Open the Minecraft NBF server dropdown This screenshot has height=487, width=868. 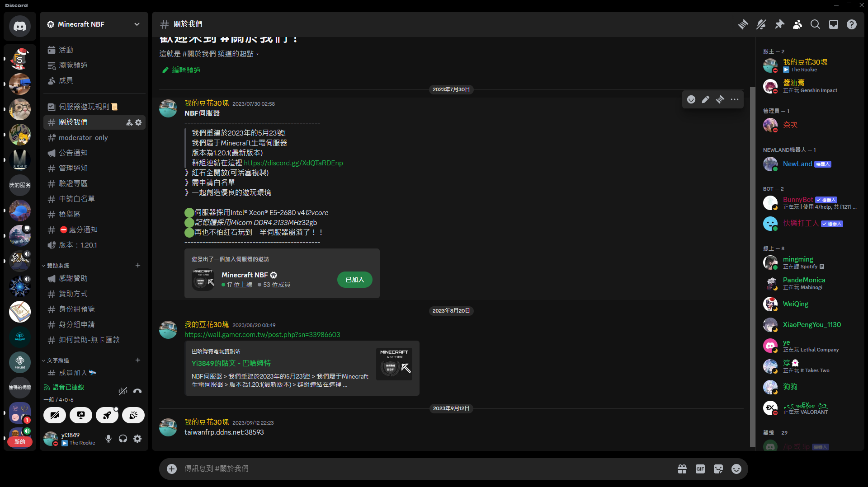click(137, 24)
